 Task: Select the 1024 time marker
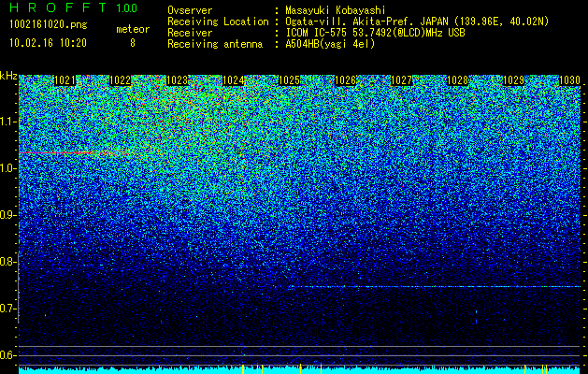(234, 80)
